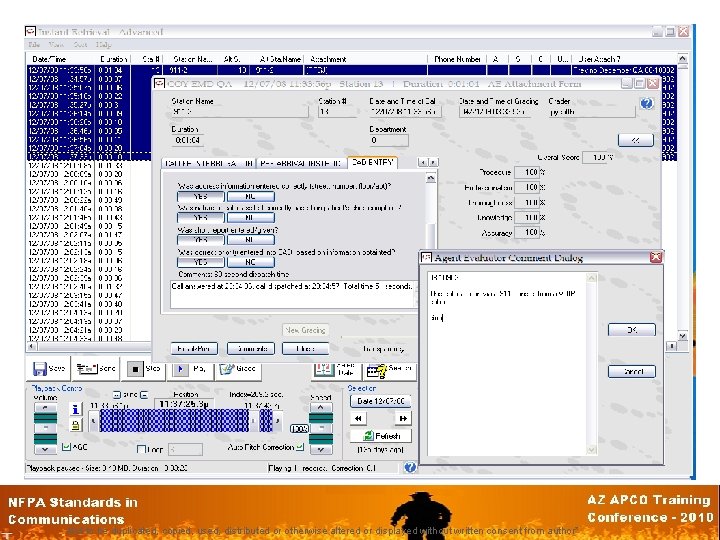Viewport: 720px width, 540px height.
Task: Click the right arrow of playback position slider
Action: pos(278,421)
